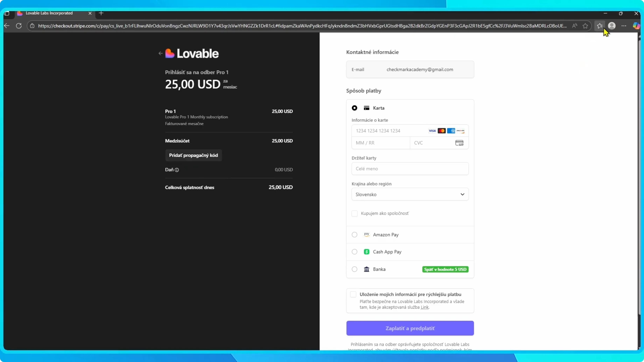Click the Celková splatnosť dnes label
The width and height of the screenshot is (644, 362).
190,187
